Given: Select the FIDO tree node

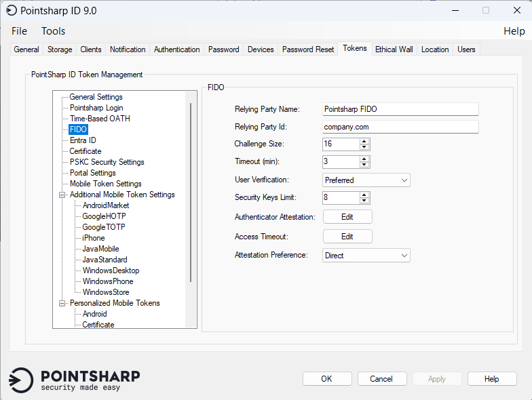Looking at the screenshot, I should 79,129.
